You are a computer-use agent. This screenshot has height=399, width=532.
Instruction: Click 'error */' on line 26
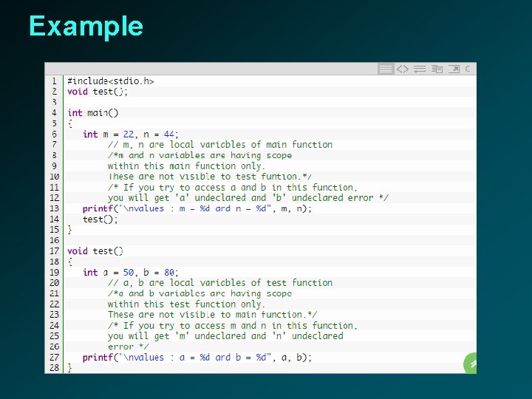[x=129, y=347]
